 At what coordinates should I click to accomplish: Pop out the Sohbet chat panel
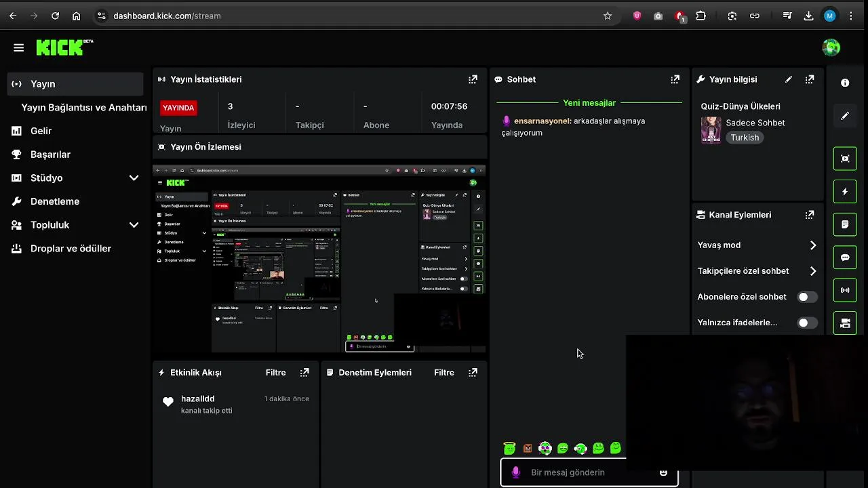[675, 79]
